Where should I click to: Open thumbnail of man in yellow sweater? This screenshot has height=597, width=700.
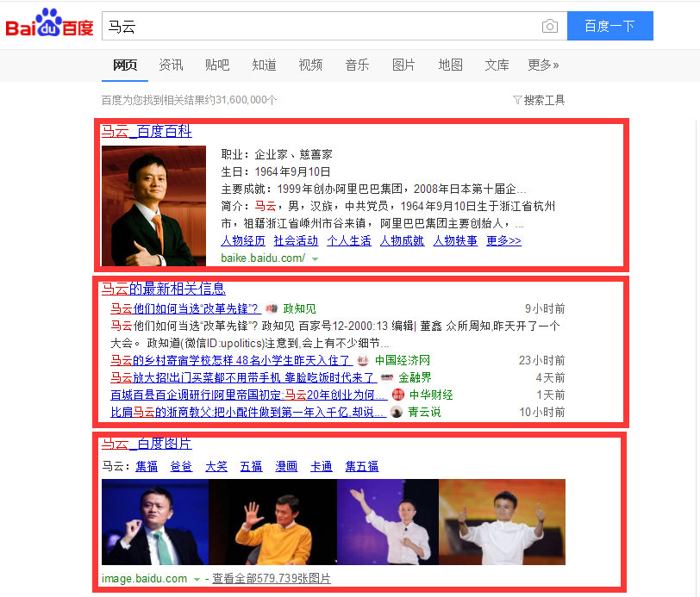(x=272, y=522)
